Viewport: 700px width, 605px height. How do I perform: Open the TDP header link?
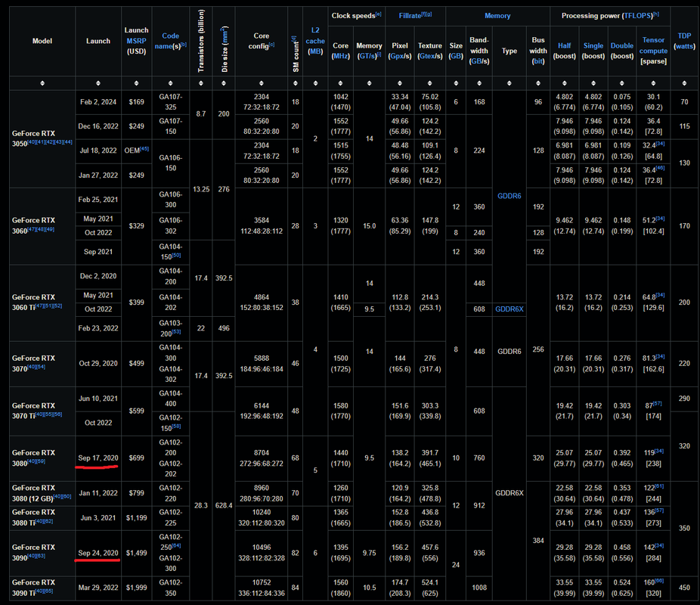click(x=684, y=36)
